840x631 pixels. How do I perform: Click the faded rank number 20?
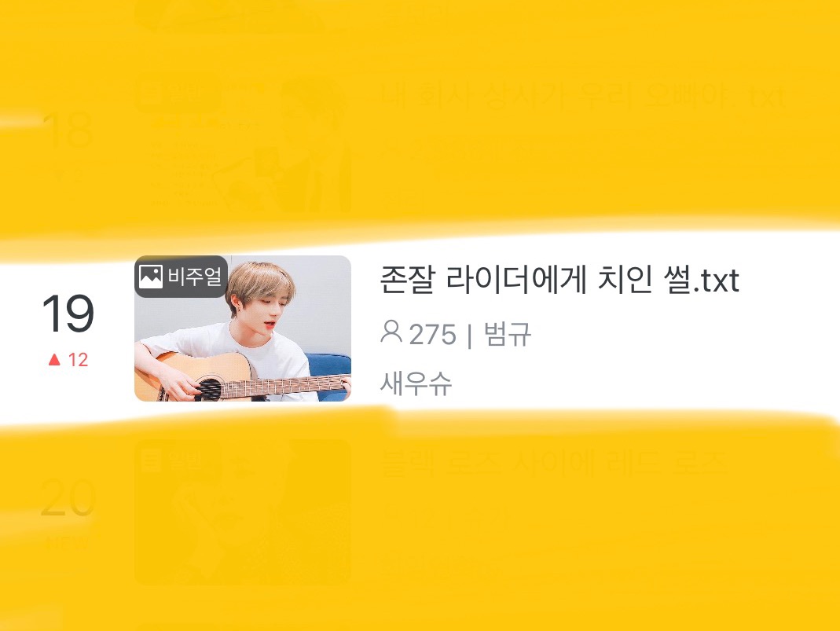(x=68, y=497)
